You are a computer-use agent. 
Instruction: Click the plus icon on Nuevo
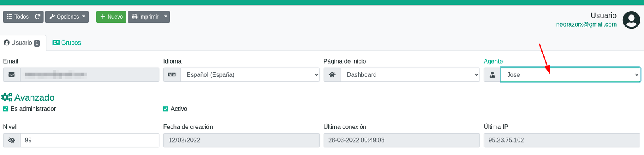[x=103, y=17]
